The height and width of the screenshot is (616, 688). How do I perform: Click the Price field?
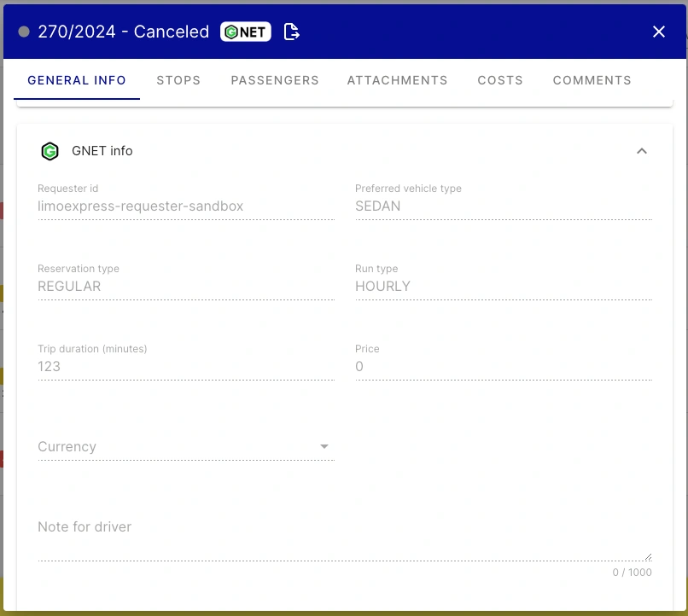[504, 367]
